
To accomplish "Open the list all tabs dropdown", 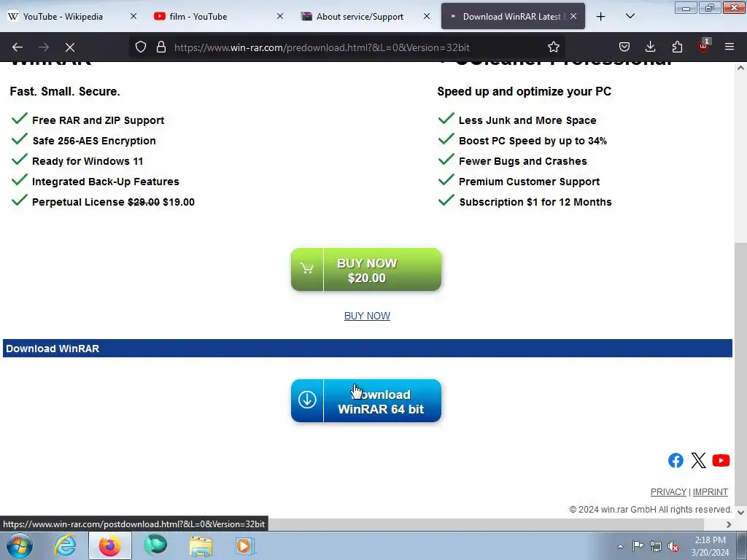I will point(630,17).
